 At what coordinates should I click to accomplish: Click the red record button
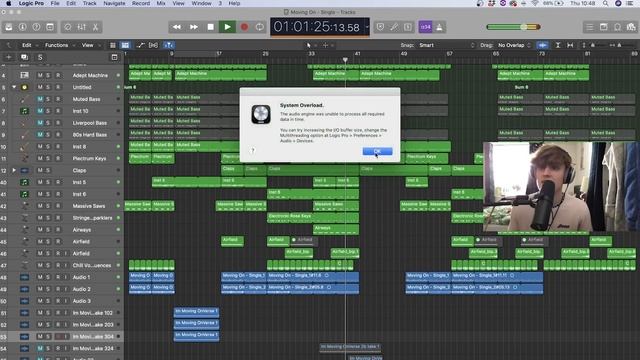tap(244, 27)
